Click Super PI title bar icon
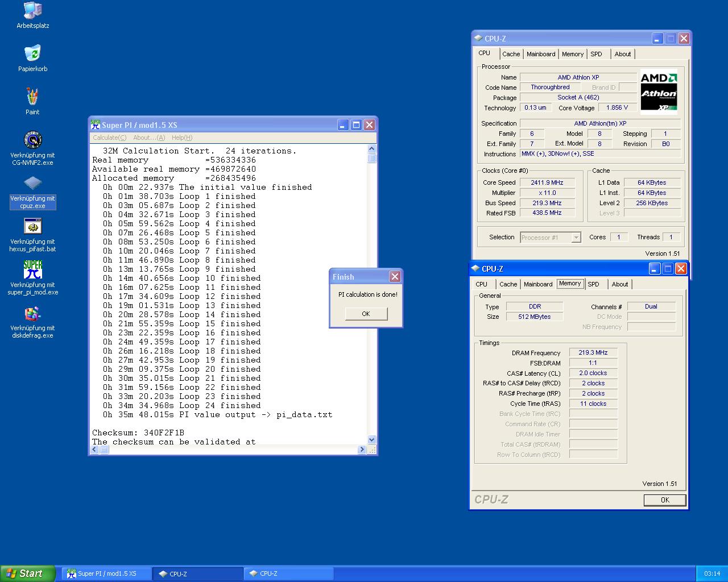 pyautogui.click(x=96, y=124)
